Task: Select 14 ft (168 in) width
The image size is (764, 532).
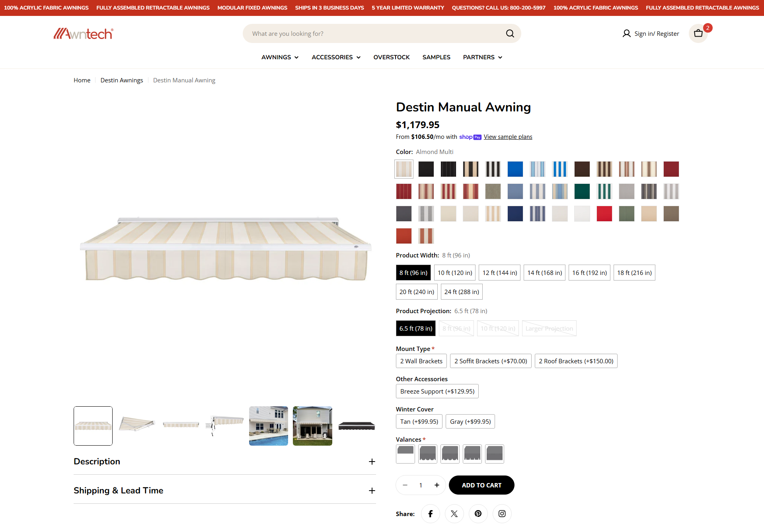Action: pyautogui.click(x=545, y=273)
